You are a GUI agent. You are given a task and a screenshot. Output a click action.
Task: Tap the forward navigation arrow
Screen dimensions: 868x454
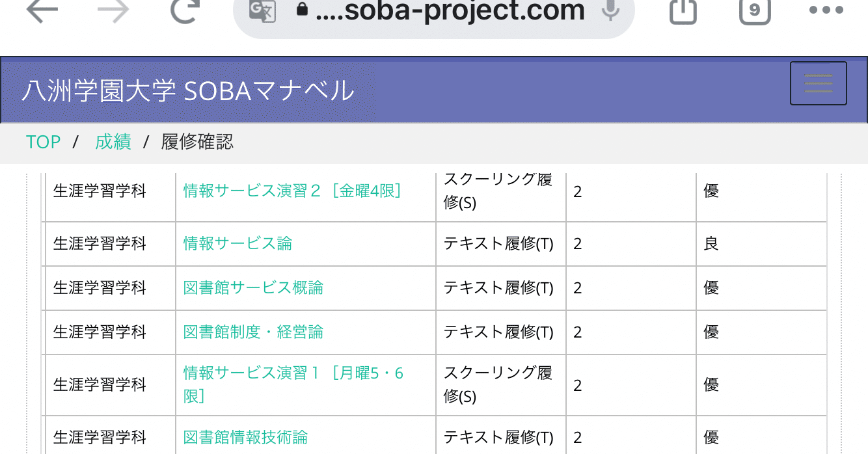tap(114, 10)
